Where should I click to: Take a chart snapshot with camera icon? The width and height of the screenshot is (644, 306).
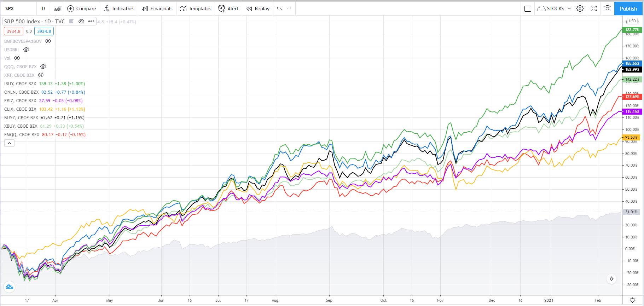point(607,8)
